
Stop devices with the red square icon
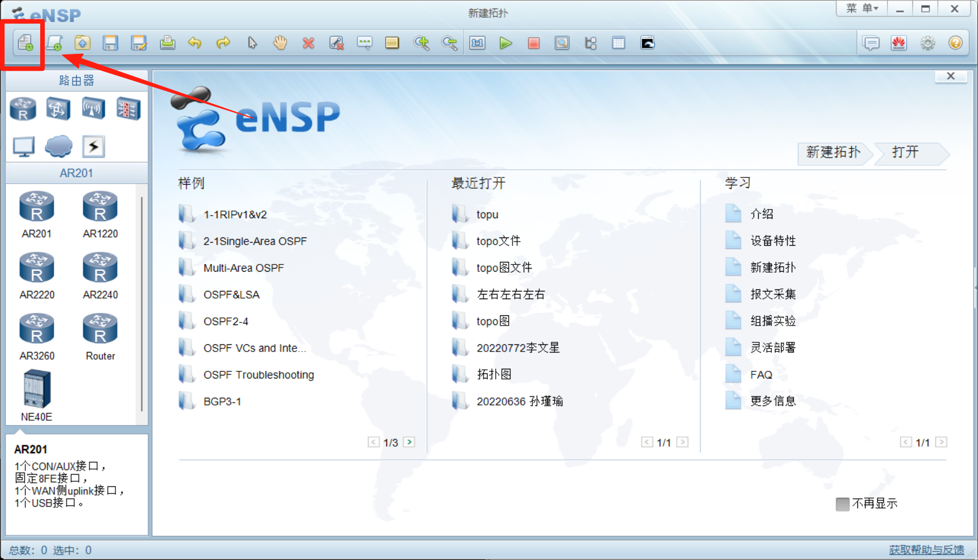(x=533, y=43)
